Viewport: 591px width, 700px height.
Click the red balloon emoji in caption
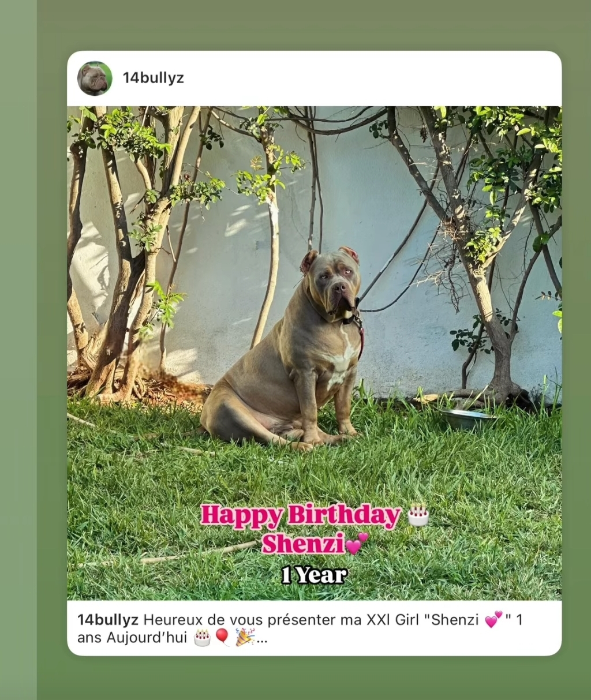(222, 638)
